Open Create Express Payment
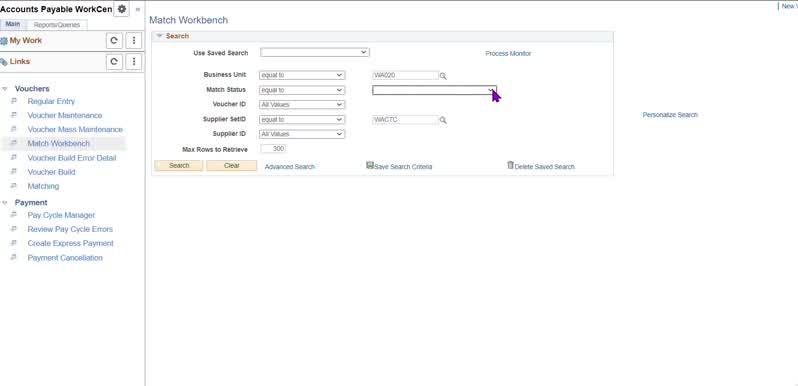Screen dimensions: 798x386 (71, 243)
